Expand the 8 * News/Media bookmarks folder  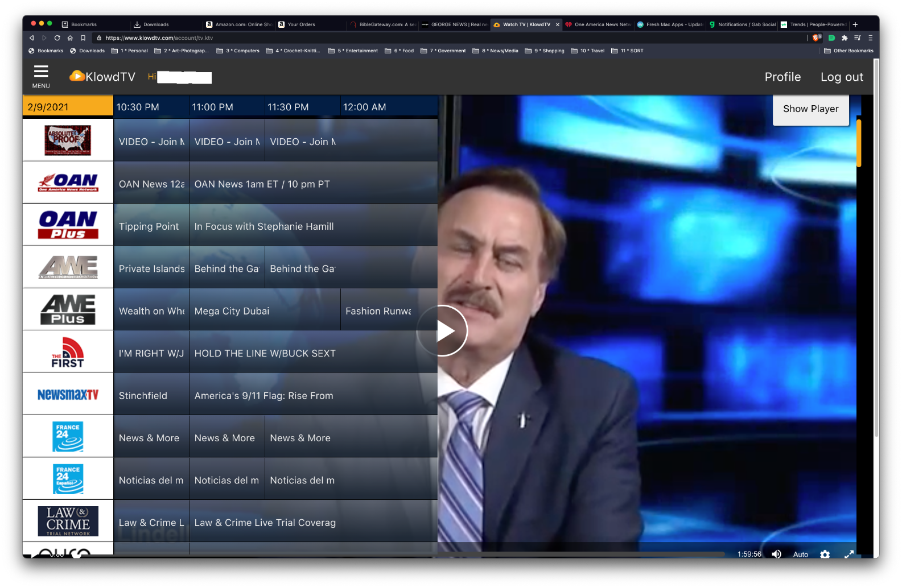[x=495, y=51]
